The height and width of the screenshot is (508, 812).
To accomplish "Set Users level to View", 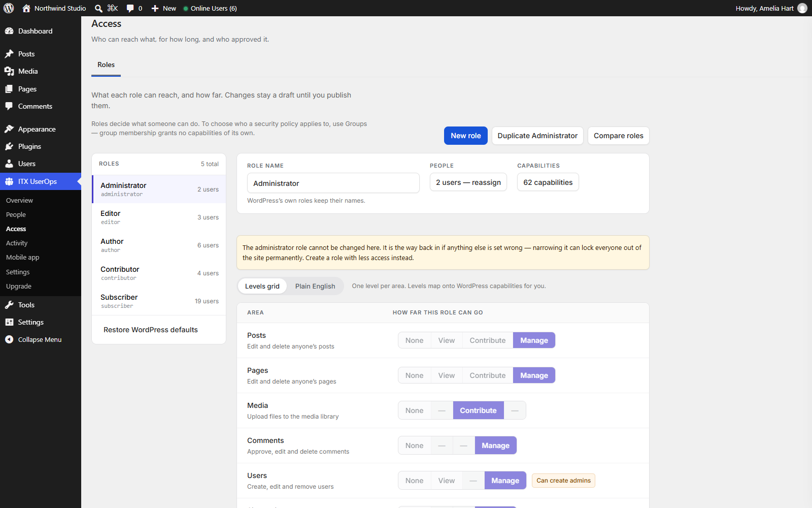I will pos(447,481).
